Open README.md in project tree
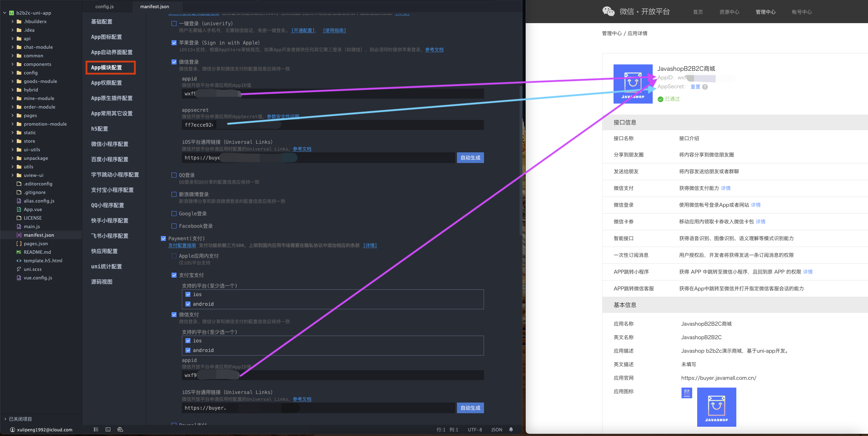Screen dimensions: 868x436 [x=37, y=252]
